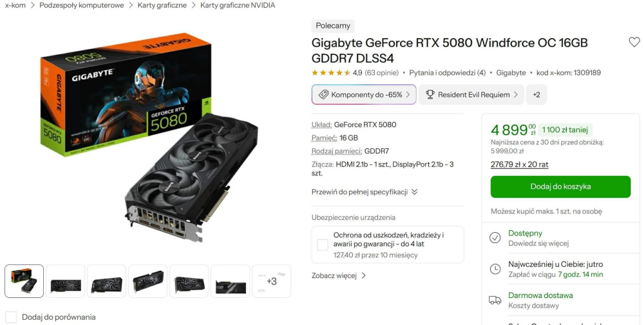Open the 276,79 zł x 20 rat installment link
This screenshot has width=644, height=325.
pos(519,164)
